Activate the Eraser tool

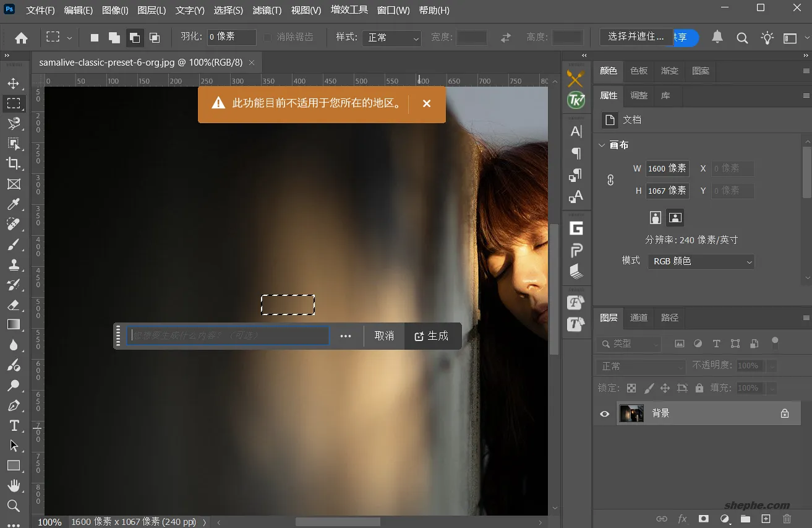tap(14, 305)
